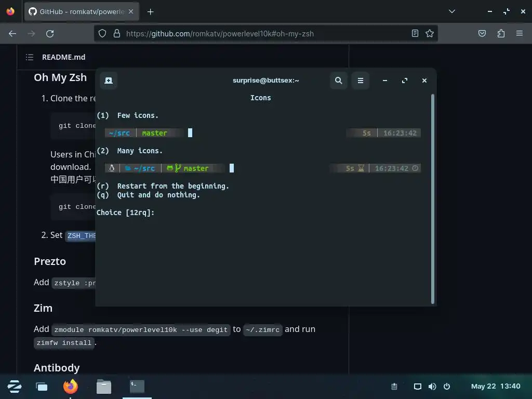Expand the list all tabs dropdown
Viewport: 532px width, 399px height.
(x=451, y=11)
